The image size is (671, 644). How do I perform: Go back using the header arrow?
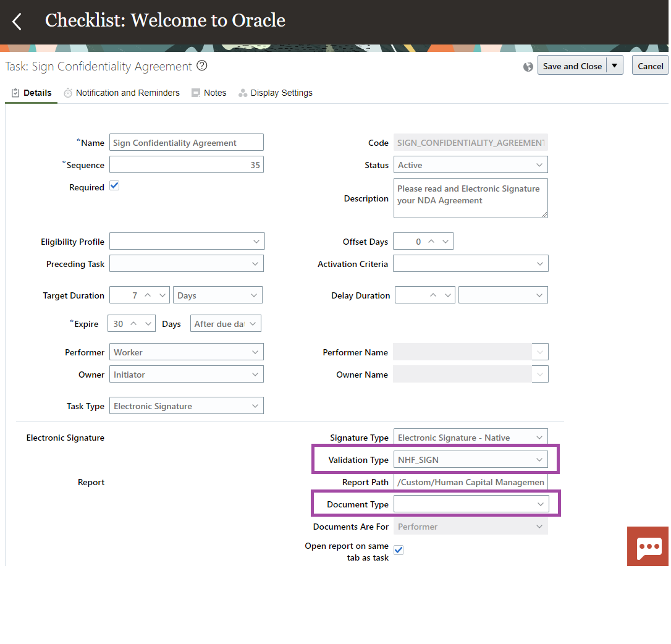17,21
